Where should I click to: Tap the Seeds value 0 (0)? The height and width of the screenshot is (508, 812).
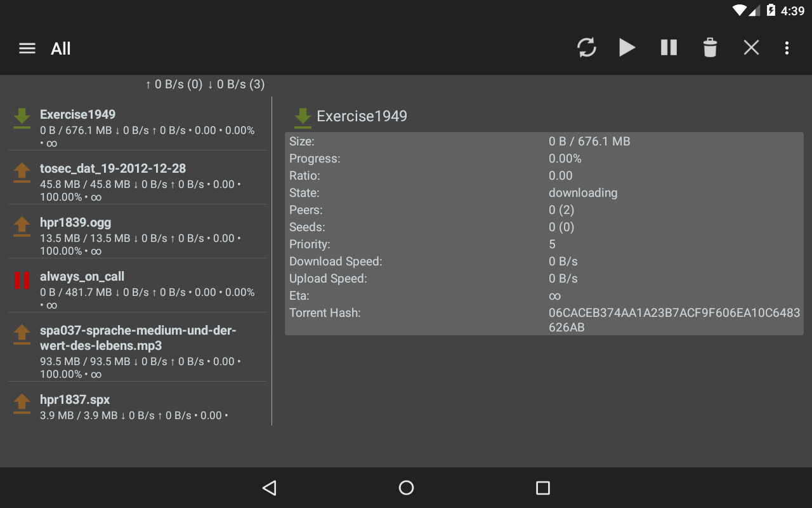tap(561, 227)
